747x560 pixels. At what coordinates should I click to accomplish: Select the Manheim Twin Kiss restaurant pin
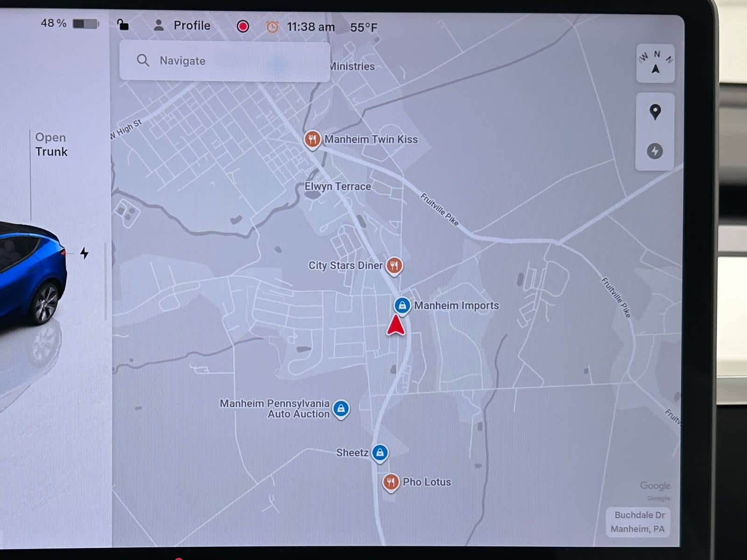click(312, 139)
